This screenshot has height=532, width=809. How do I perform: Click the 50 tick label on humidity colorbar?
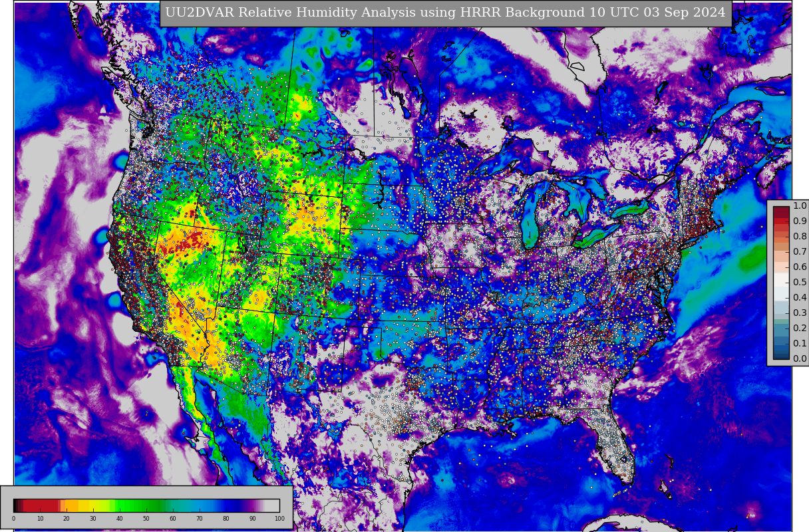click(x=146, y=519)
